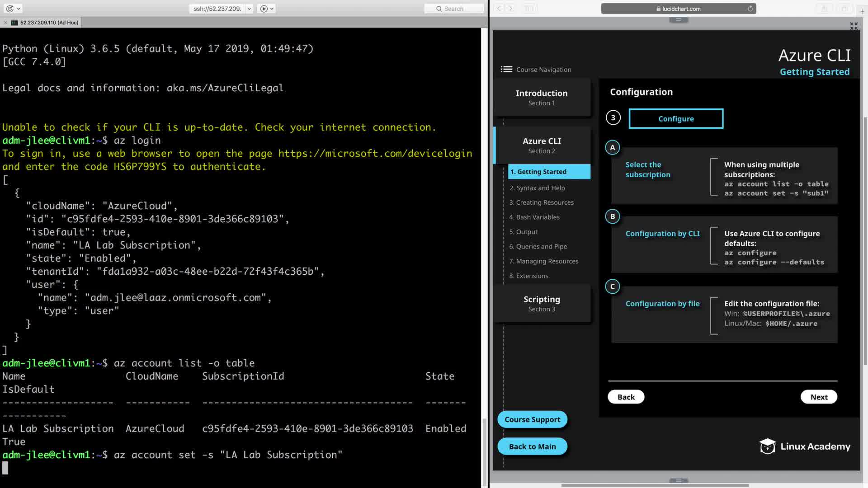Click the circled A step marker

click(613, 147)
